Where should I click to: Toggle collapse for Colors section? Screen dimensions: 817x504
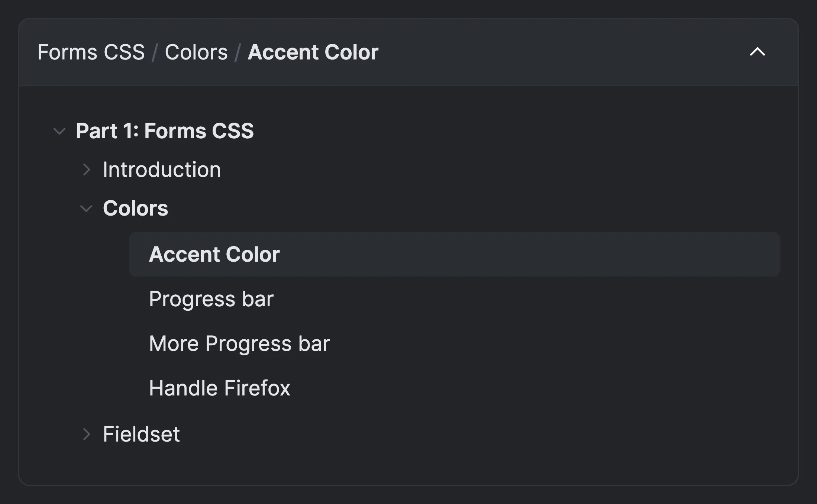86,209
